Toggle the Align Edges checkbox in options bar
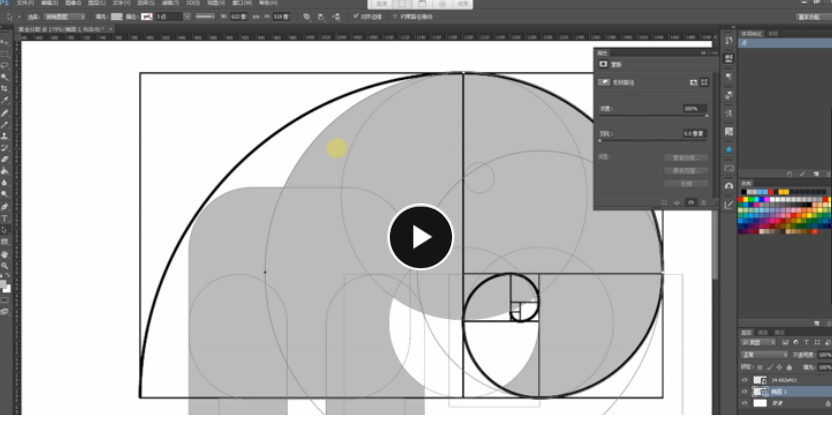 pyautogui.click(x=356, y=16)
